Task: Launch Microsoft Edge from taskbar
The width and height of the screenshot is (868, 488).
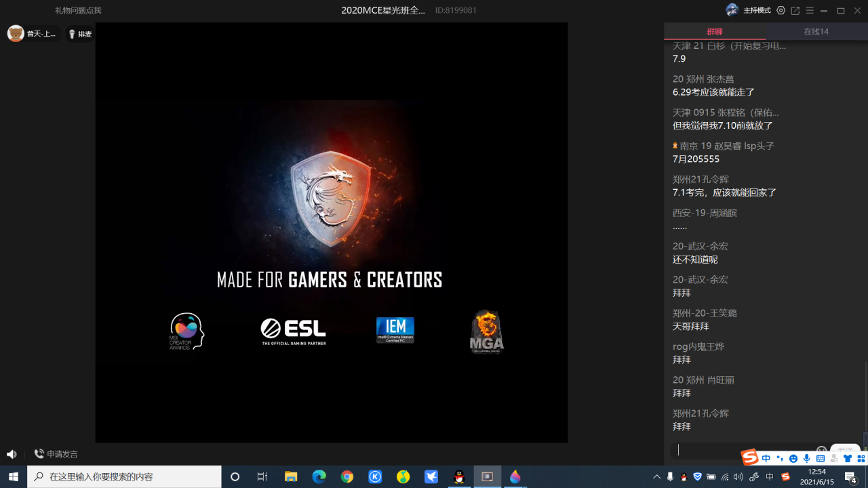Action: [319, 476]
